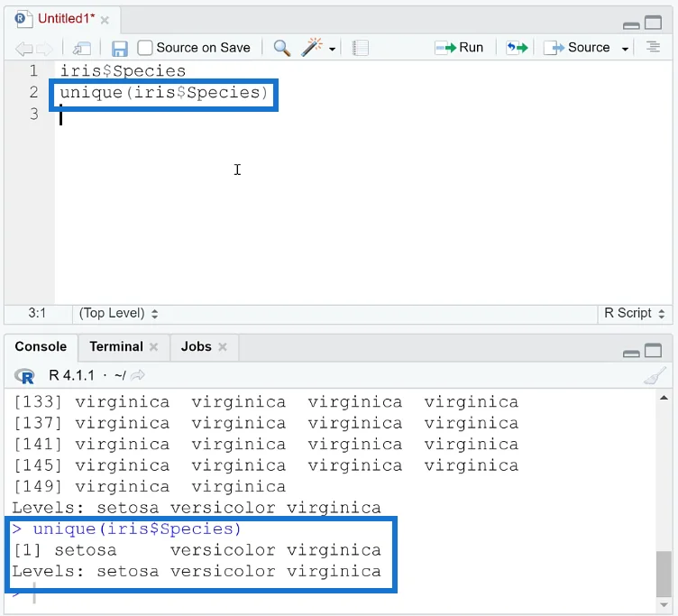Close the Terminal tab

154,347
